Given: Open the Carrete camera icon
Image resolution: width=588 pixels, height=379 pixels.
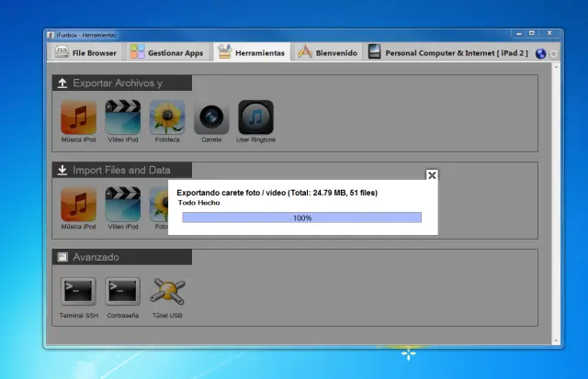Looking at the screenshot, I should click(211, 118).
